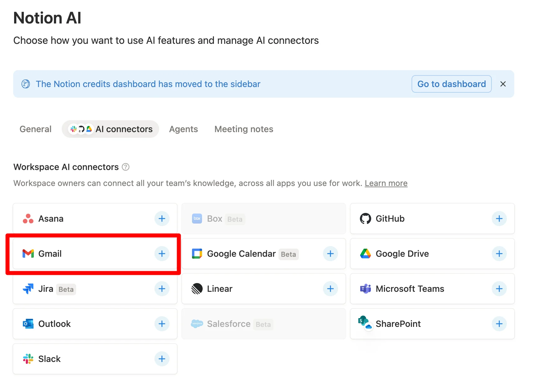Click the Beta badge beside Google Calendar
This screenshot has height=392, width=535.
click(x=288, y=254)
